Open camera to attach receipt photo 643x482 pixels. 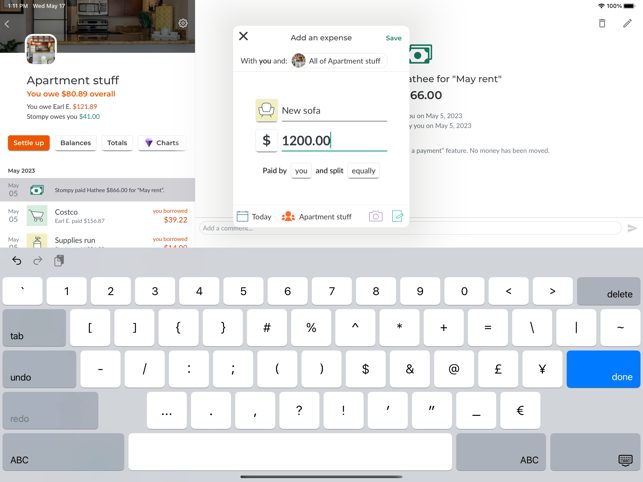tap(376, 216)
